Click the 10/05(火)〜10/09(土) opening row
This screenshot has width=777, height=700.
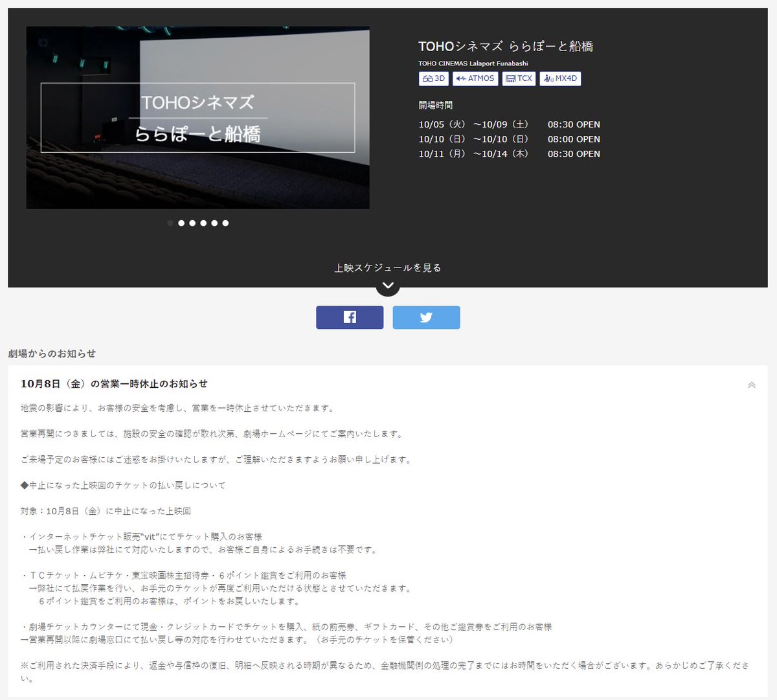[x=509, y=124]
